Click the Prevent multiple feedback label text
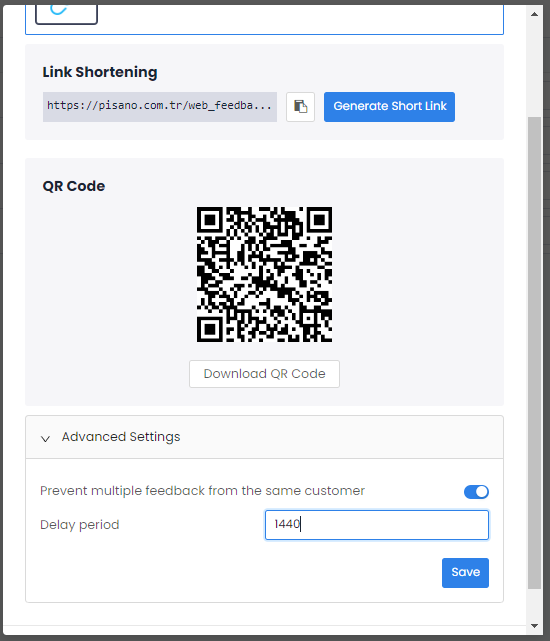The image size is (550, 641). [x=202, y=491]
